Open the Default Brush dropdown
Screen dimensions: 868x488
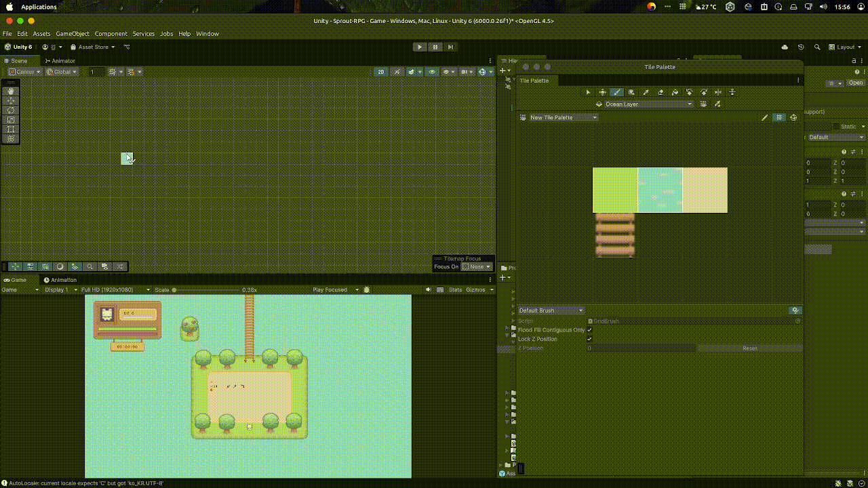[x=551, y=310]
